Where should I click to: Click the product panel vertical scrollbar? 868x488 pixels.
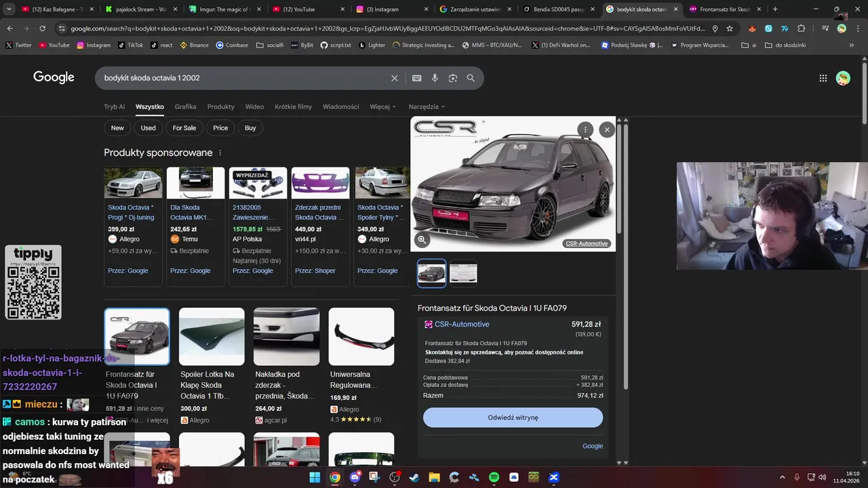click(x=625, y=256)
